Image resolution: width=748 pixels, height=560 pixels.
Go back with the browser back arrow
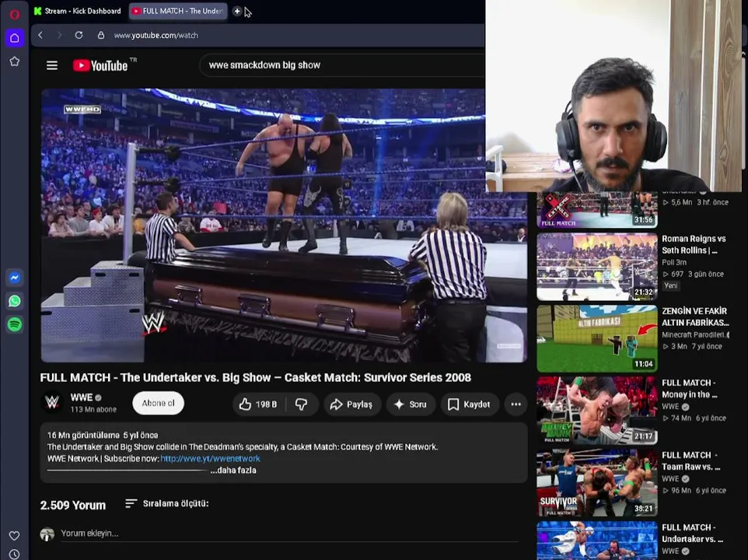click(40, 35)
